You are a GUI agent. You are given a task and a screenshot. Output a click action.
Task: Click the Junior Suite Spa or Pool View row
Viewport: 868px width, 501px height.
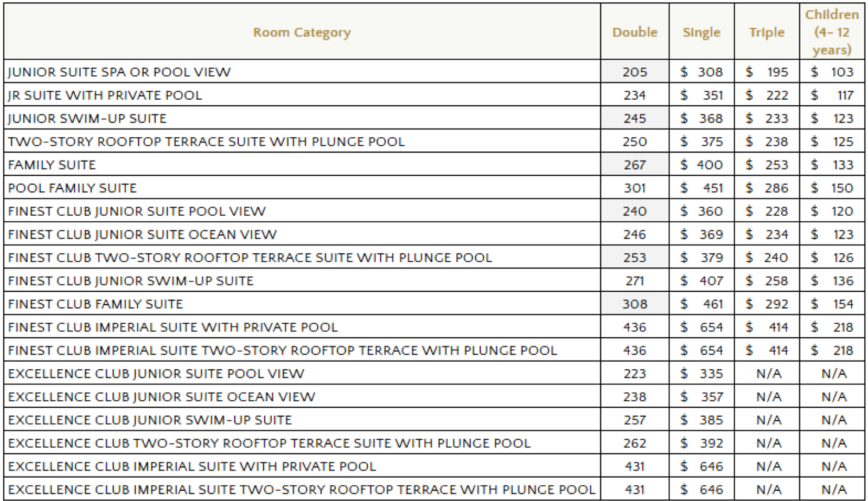[119, 72]
